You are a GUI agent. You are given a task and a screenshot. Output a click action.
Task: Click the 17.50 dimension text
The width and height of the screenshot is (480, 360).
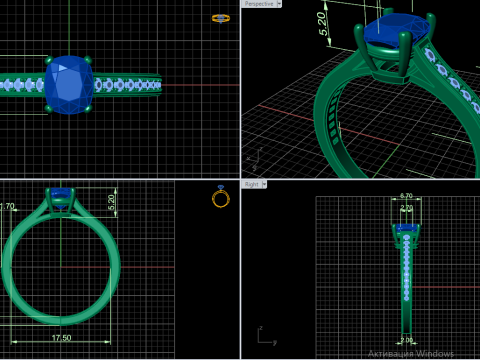click(x=62, y=338)
